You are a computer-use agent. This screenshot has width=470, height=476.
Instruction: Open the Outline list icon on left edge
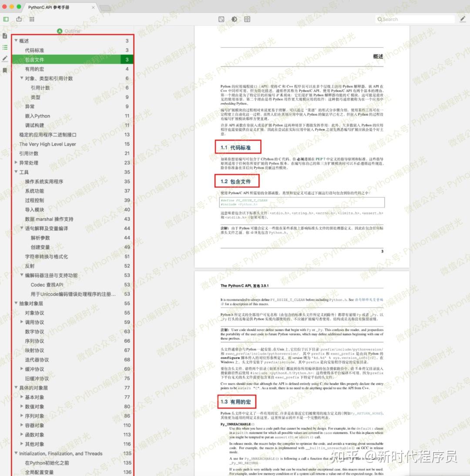4,47
